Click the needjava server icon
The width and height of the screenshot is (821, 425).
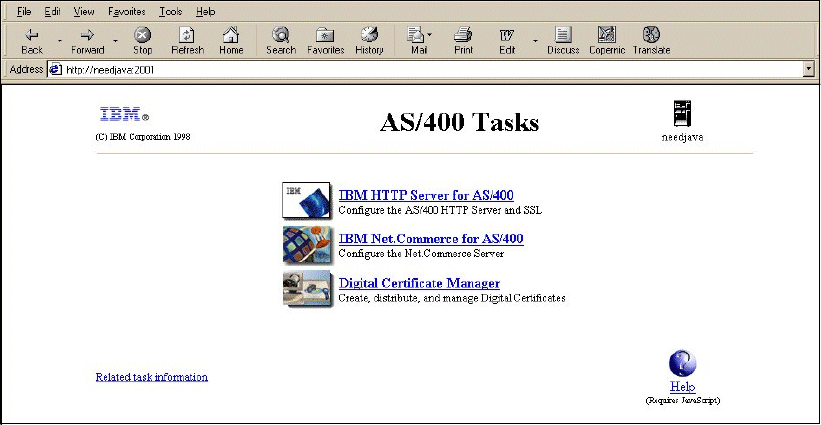tap(682, 114)
